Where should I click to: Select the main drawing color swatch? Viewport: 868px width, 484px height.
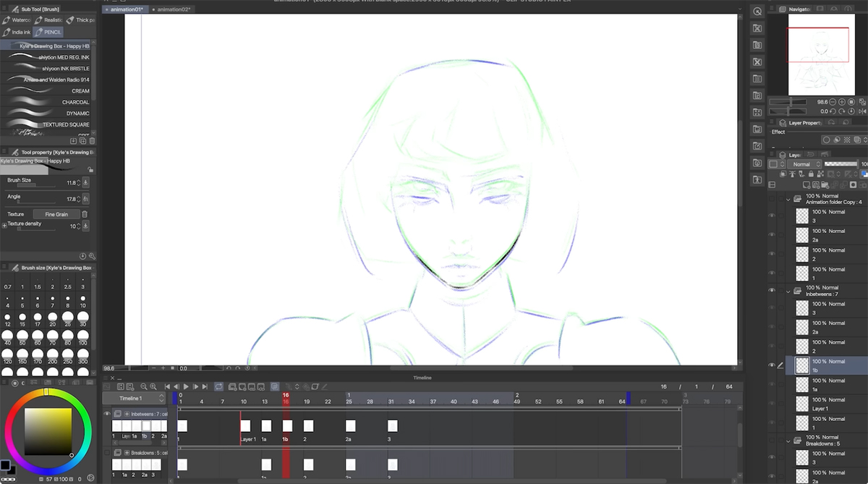point(5,465)
